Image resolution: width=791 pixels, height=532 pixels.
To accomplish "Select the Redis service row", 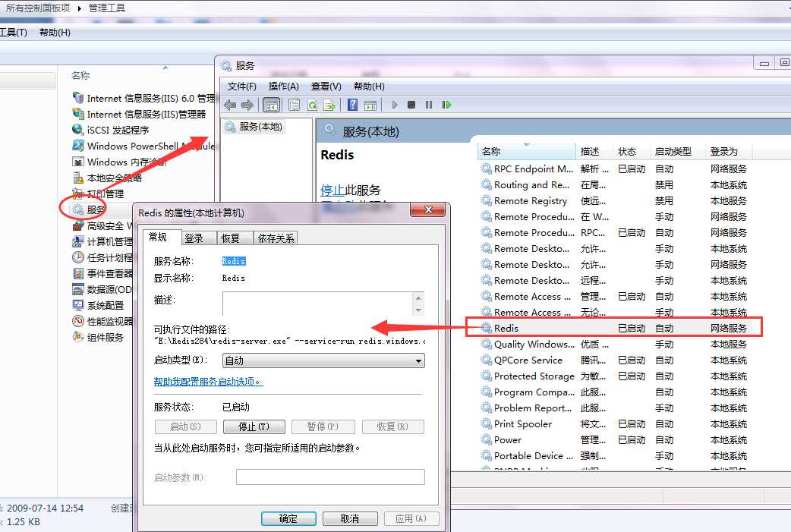I will 614,329.
